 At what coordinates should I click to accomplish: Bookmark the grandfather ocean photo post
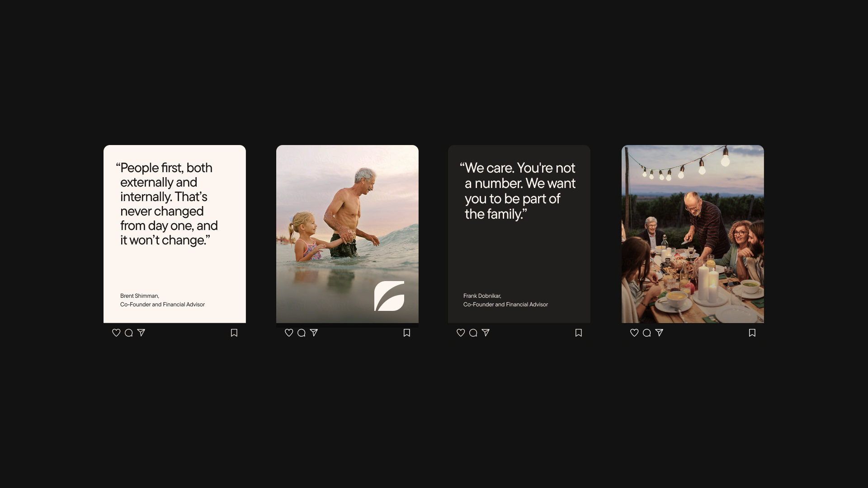[407, 333]
